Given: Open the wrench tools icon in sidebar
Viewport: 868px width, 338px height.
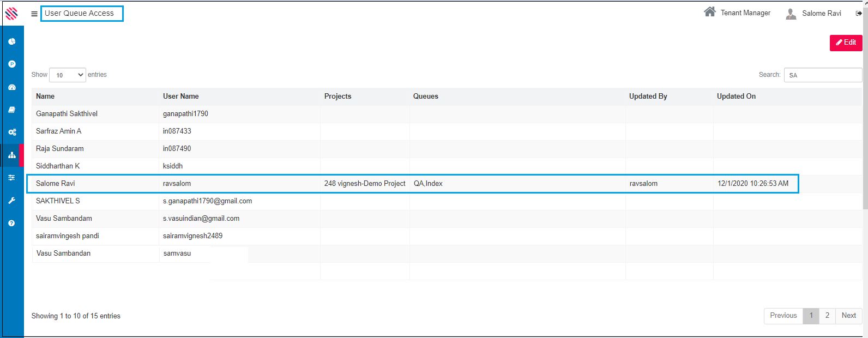Looking at the screenshot, I should click(12, 201).
